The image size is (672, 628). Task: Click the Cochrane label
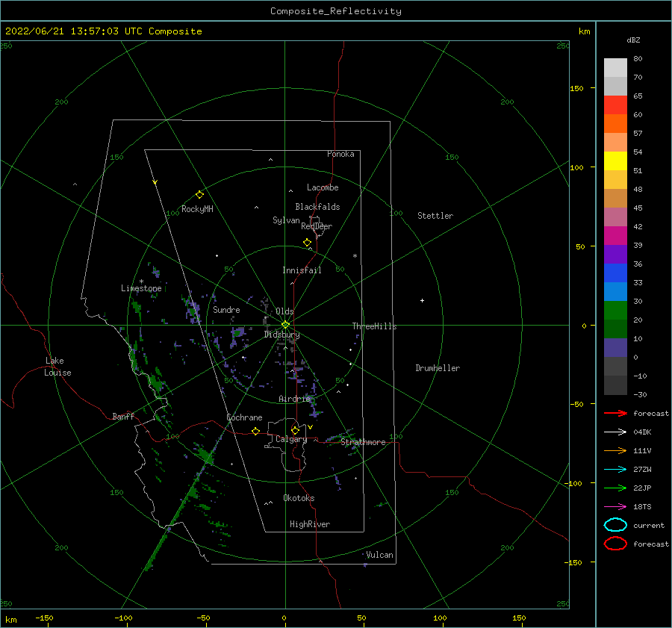pos(244,417)
